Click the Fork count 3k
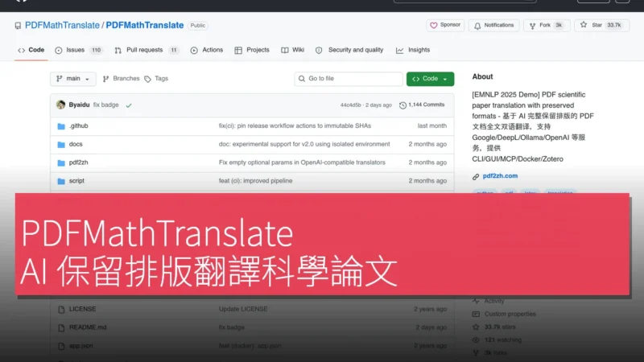This screenshot has height=362, width=644. (559, 25)
